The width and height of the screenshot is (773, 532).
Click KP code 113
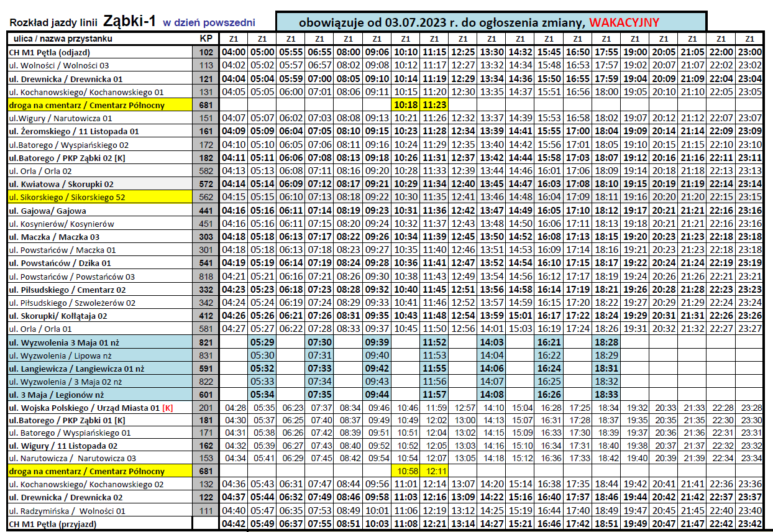click(206, 65)
